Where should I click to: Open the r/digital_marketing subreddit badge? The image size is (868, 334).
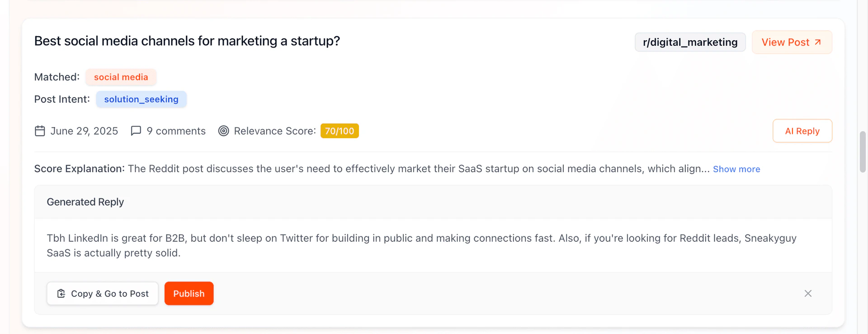click(x=690, y=42)
